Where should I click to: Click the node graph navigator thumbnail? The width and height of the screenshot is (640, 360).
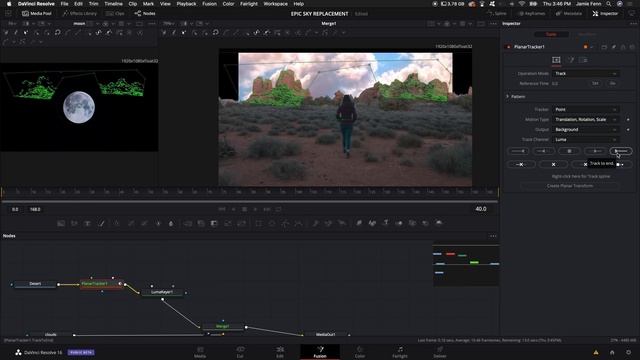[x=466, y=265]
